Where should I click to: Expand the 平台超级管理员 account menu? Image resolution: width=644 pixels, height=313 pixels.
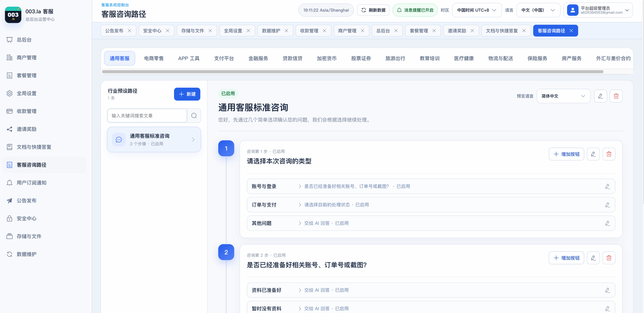(x=598, y=10)
